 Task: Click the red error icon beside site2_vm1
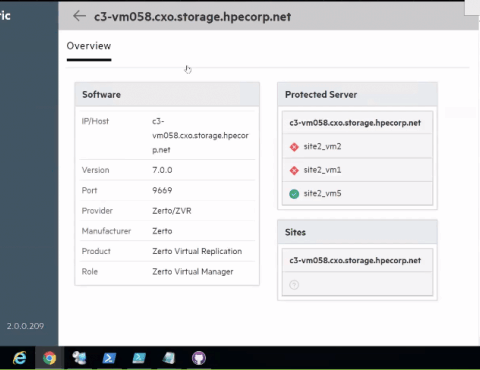click(x=294, y=170)
